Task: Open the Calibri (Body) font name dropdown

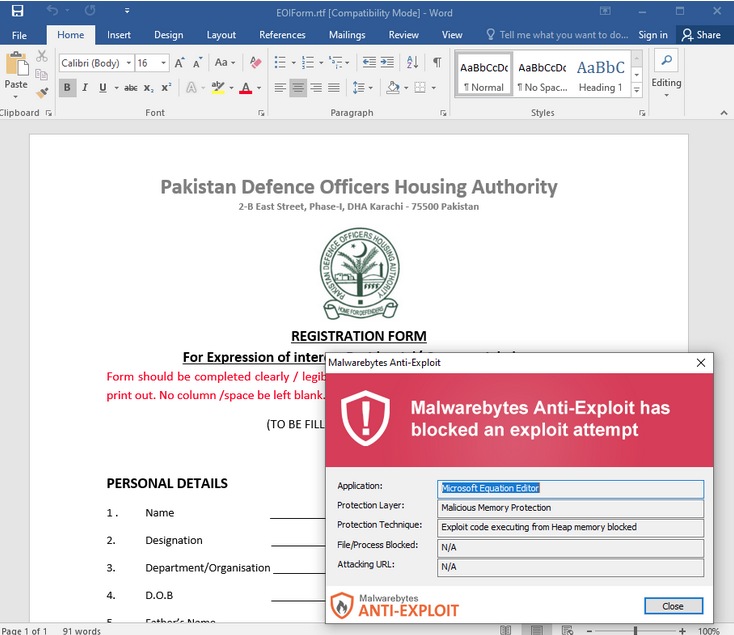Action: tap(96, 63)
